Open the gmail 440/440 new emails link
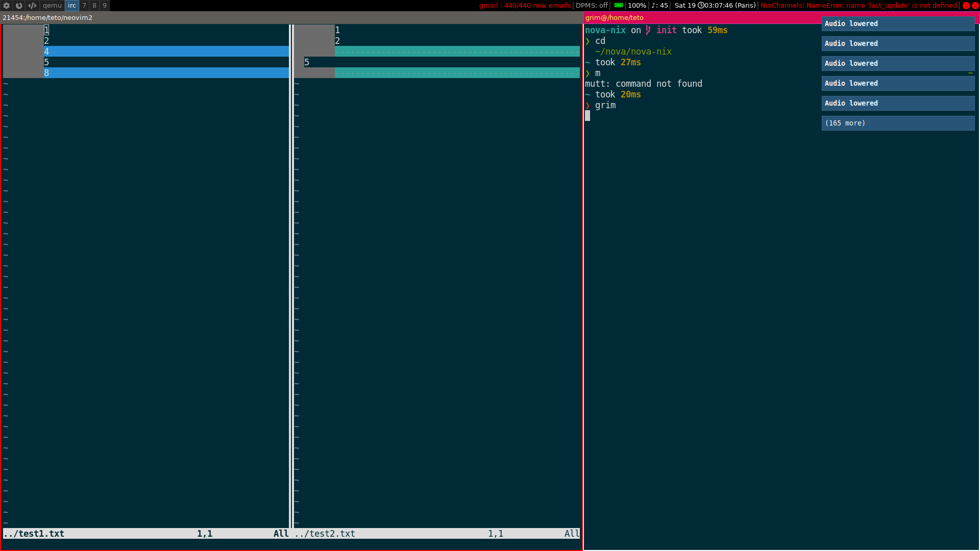 pos(525,6)
